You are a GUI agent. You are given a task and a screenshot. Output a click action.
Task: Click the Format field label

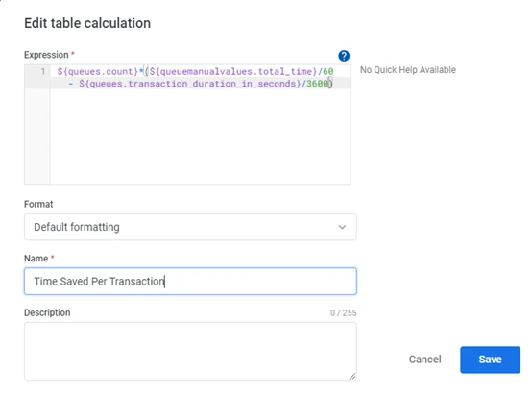click(38, 204)
